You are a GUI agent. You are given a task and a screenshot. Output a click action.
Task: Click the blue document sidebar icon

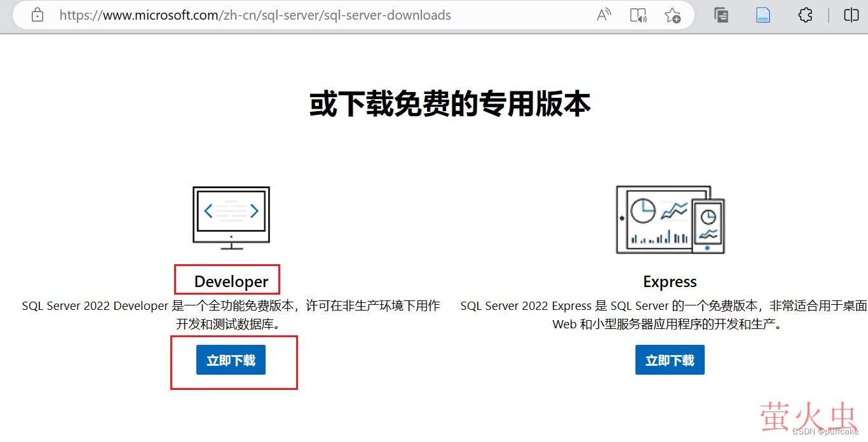pos(763,15)
